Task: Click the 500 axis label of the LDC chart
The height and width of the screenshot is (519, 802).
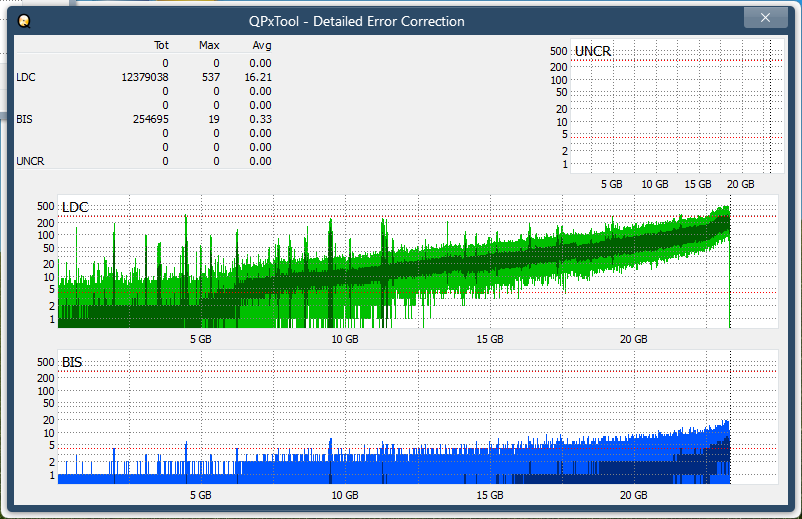Action: tap(46, 206)
